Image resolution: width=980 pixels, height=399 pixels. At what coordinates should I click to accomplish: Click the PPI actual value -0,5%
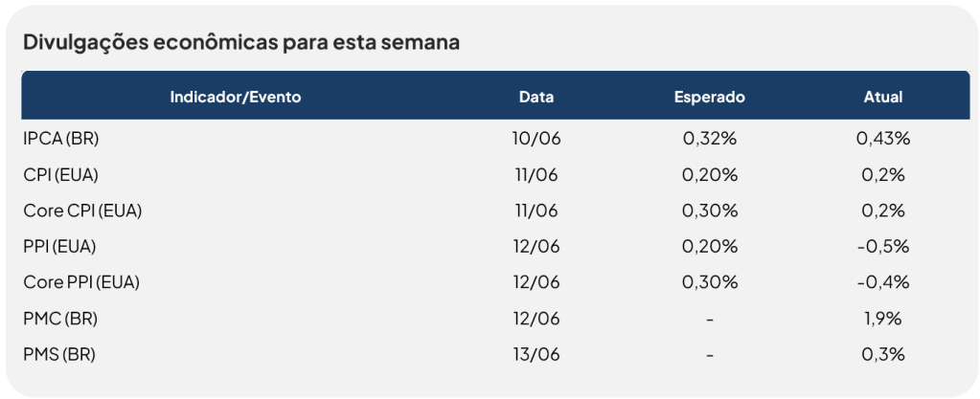click(883, 247)
